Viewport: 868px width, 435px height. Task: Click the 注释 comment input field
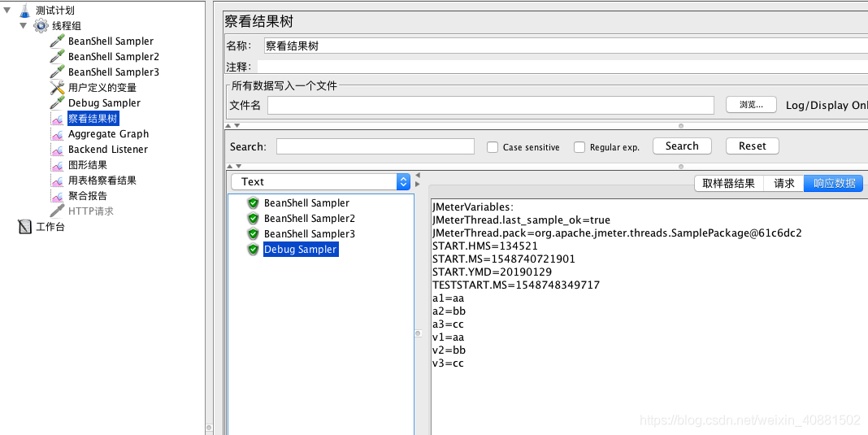(562, 67)
